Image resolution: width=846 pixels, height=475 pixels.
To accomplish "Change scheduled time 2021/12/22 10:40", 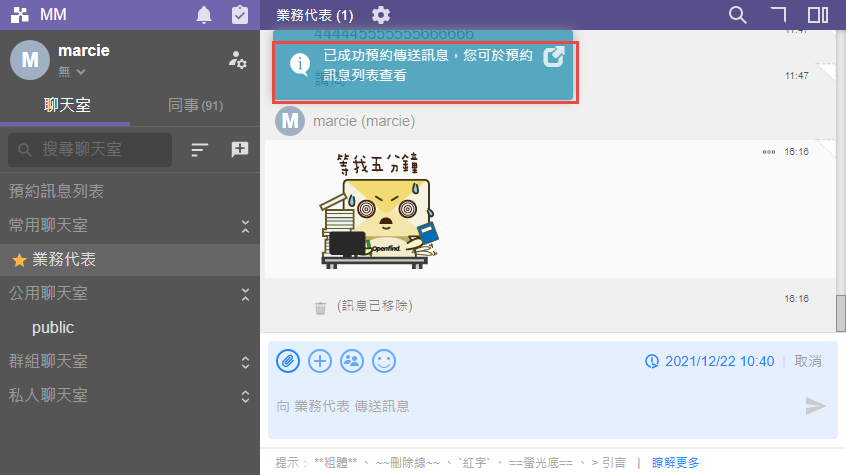I will (x=709, y=361).
